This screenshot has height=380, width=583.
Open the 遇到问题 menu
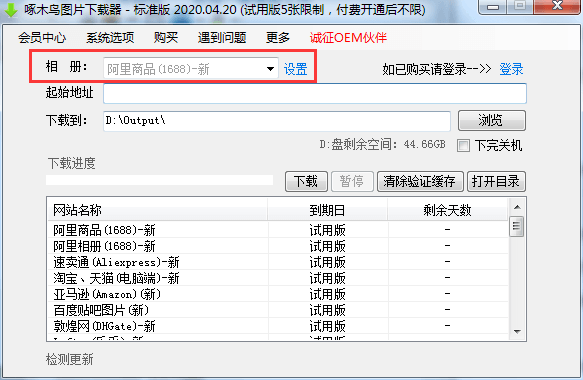point(222,38)
